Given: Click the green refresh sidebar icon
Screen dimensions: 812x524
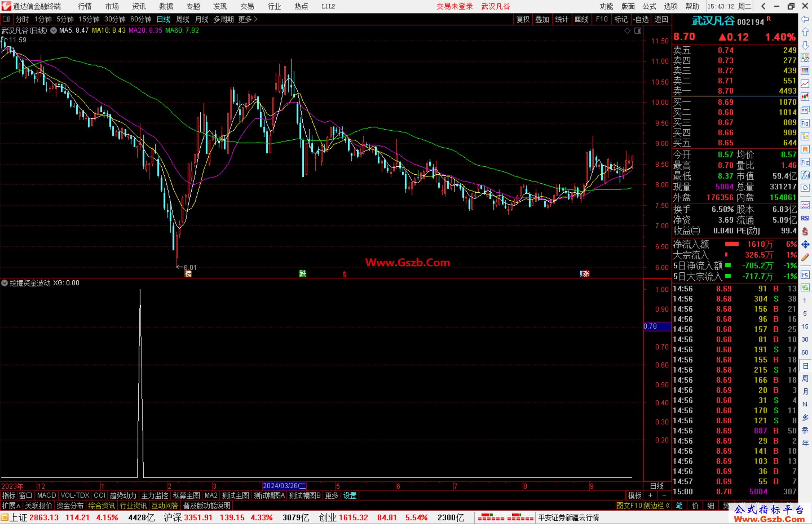Looking at the screenshot, I should (x=805, y=288).
